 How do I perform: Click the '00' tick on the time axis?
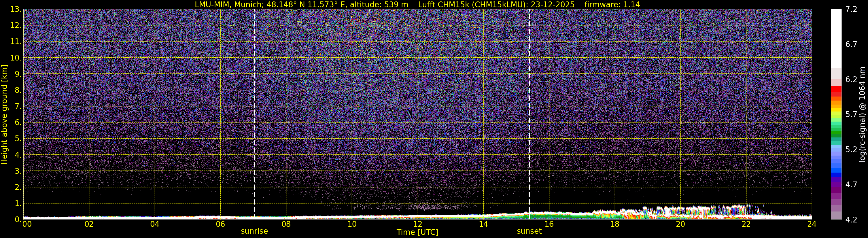[27, 224]
